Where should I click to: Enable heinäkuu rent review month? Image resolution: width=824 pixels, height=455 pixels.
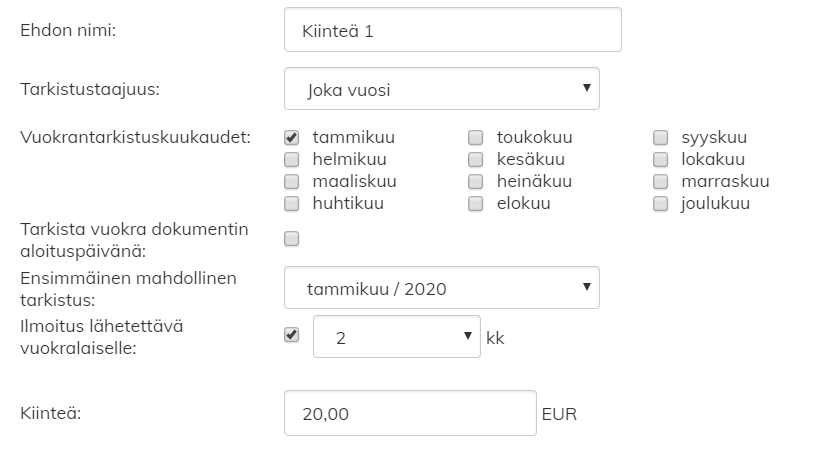coord(476,181)
